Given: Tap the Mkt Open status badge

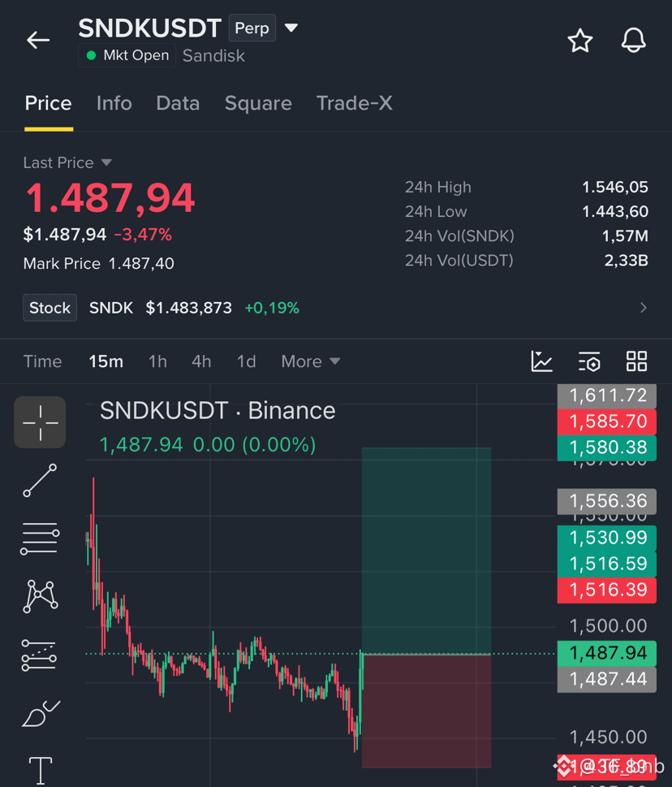Looking at the screenshot, I should coord(127,55).
